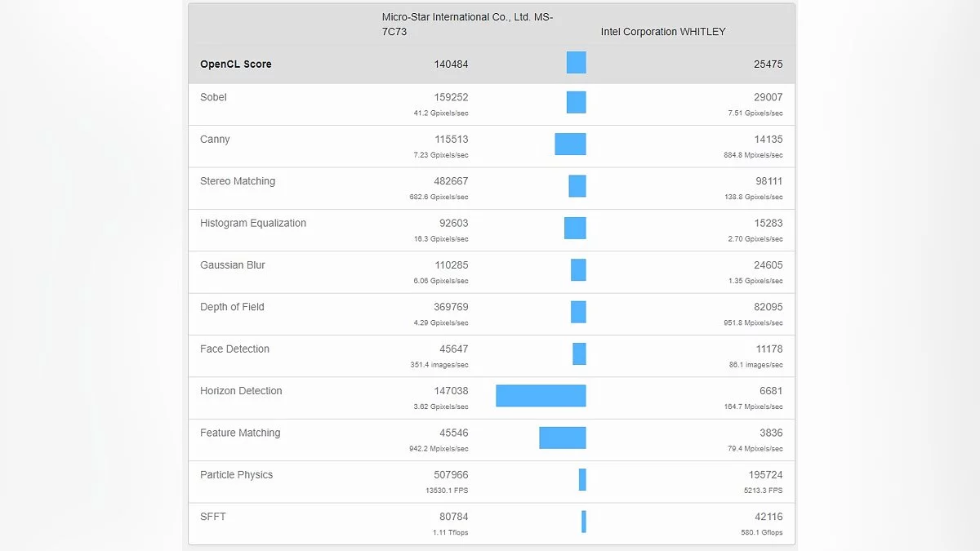Select the SFFT row label
The height and width of the screenshot is (551, 980).
click(213, 517)
